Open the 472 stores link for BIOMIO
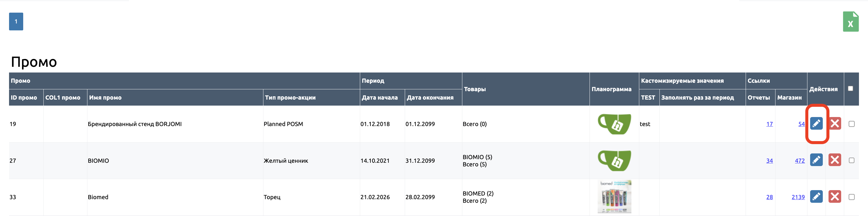 pyautogui.click(x=800, y=161)
